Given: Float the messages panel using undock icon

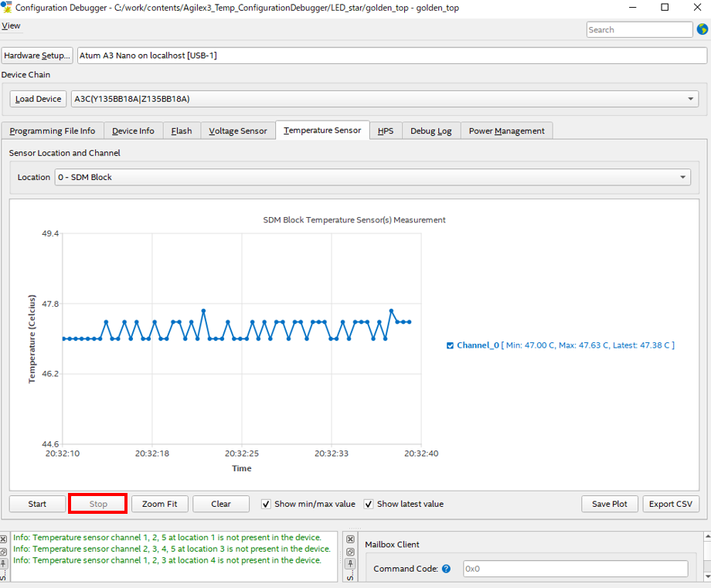Looking at the screenshot, I should click(4, 552).
